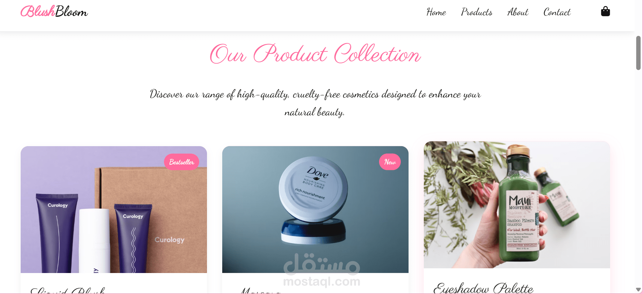Click the Bestseller badge on Curology card
The image size is (644, 294).
pyautogui.click(x=182, y=162)
